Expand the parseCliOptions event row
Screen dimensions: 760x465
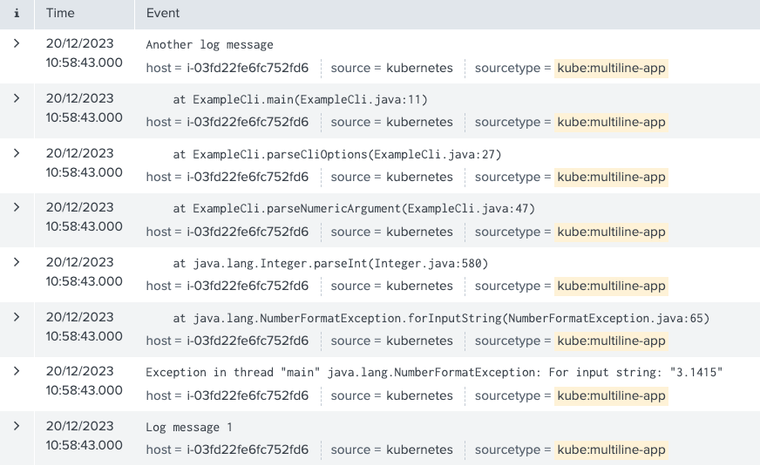(17, 153)
